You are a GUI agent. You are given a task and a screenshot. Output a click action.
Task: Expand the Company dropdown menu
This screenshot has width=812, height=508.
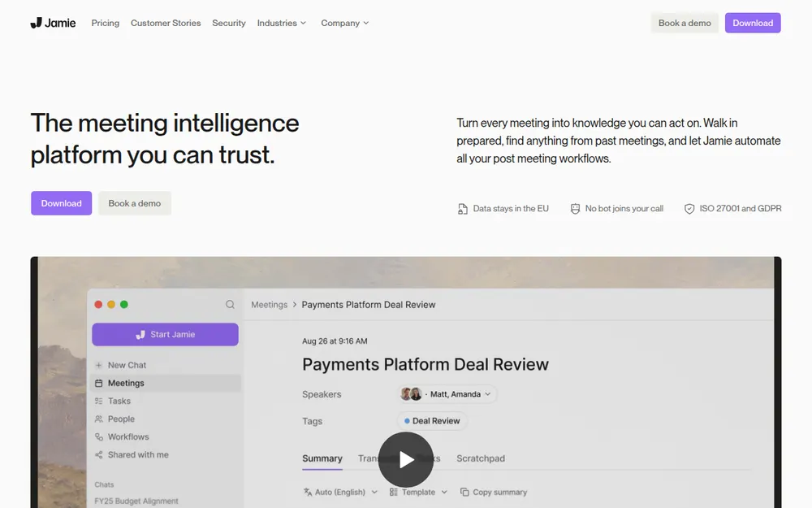coord(345,23)
